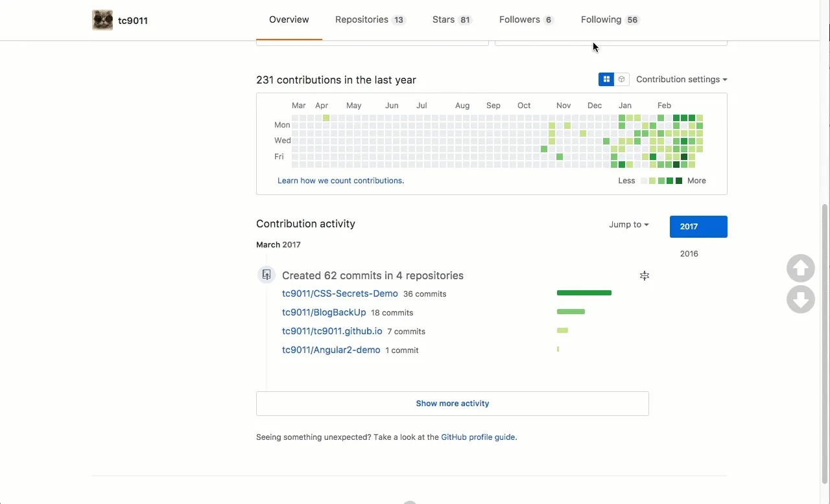Click the scroll-to-bottom arrow button
This screenshot has height=504, width=830.
pos(801,299)
